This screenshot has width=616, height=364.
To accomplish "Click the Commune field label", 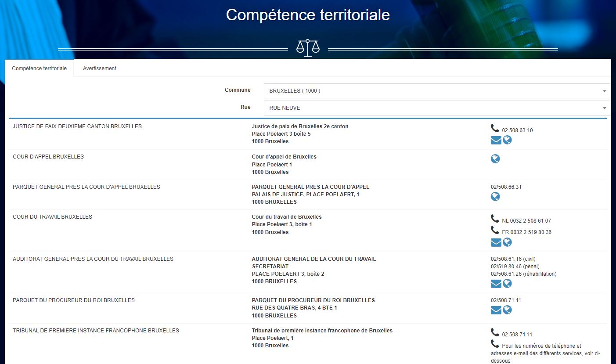I will click(238, 90).
